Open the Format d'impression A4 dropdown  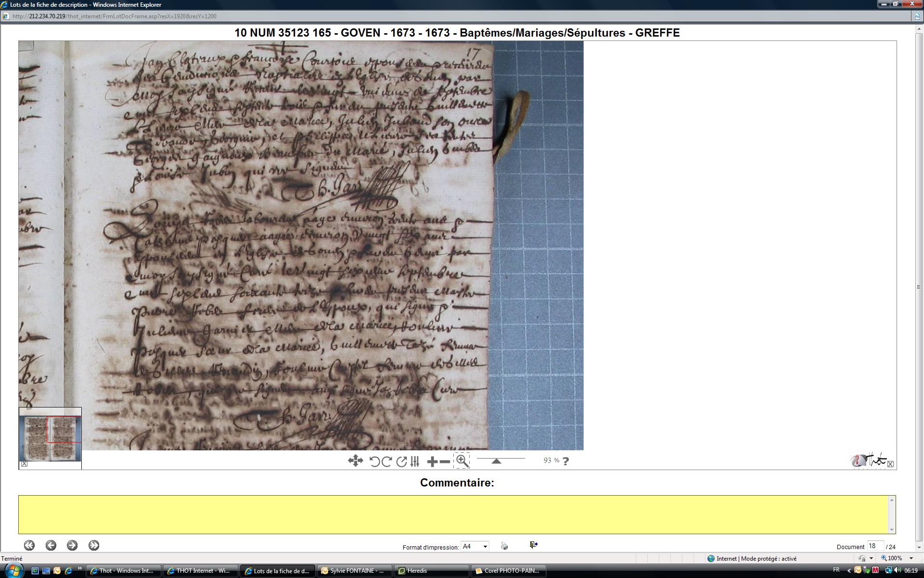pos(475,546)
